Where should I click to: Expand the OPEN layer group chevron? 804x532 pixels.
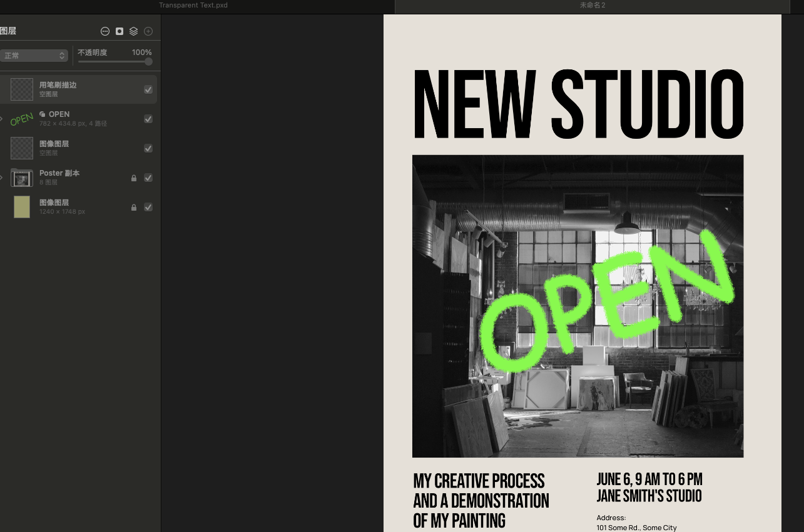tap(2, 119)
